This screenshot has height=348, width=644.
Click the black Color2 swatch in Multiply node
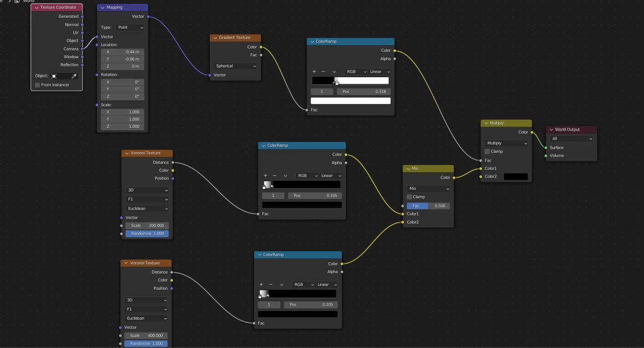coord(516,176)
